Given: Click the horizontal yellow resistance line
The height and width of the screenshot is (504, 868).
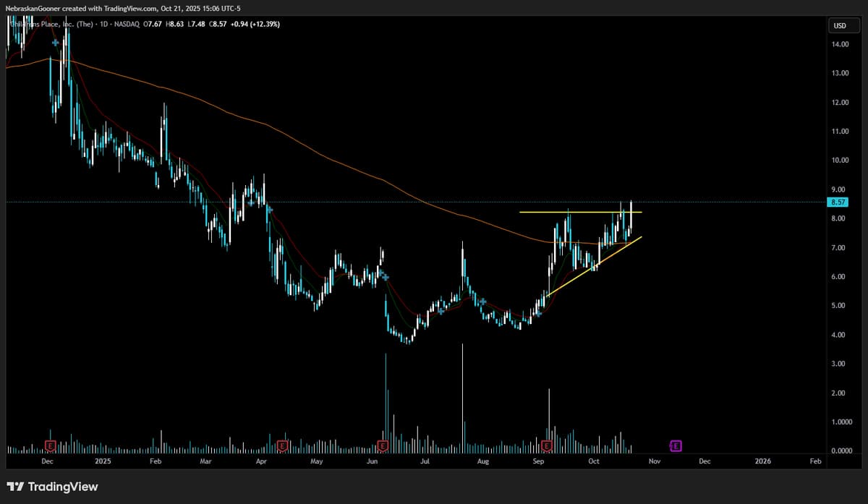Looking at the screenshot, I should click(579, 213).
